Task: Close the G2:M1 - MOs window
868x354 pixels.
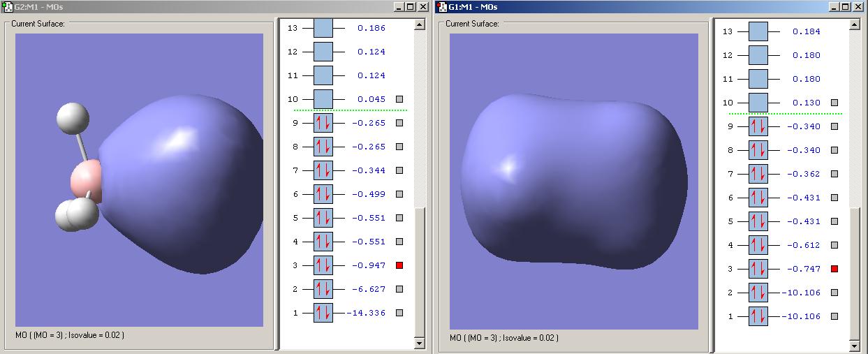Action: 423,6
